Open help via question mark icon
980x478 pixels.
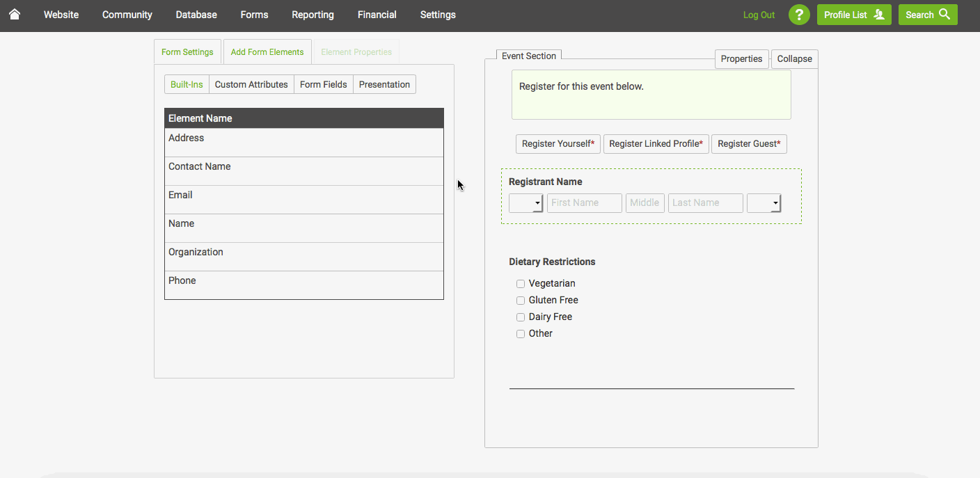799,15
